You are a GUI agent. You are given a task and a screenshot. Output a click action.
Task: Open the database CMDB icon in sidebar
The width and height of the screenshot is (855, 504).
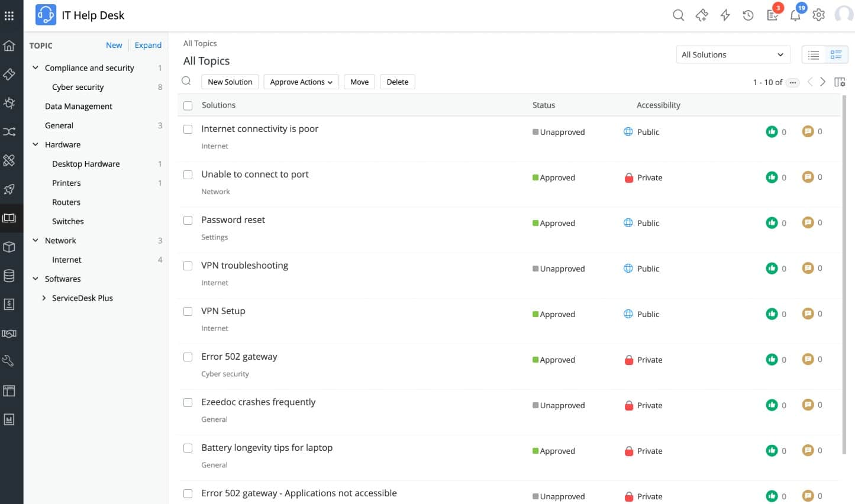pos(11,275)
